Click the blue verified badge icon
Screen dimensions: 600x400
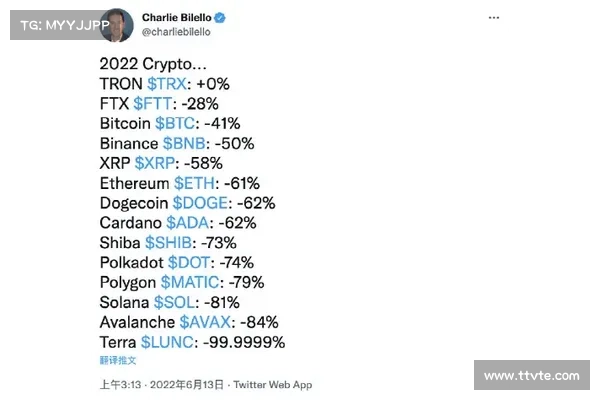point(220,18)
